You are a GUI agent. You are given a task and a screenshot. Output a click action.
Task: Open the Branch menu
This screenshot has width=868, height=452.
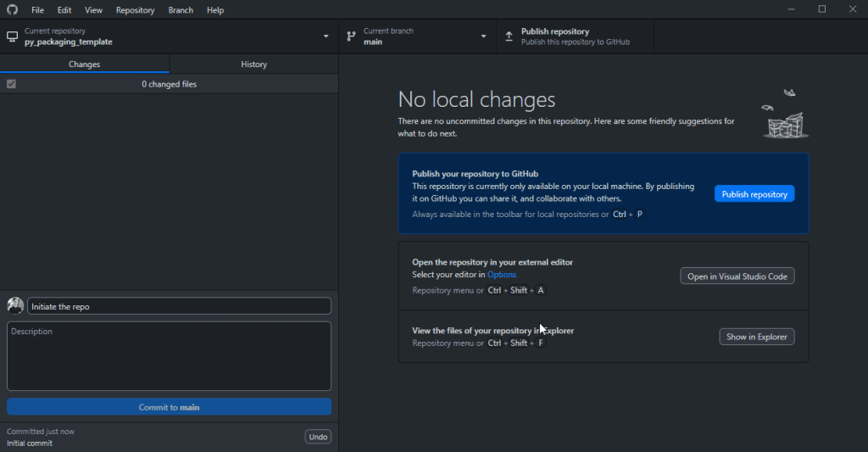pos(181,10)
